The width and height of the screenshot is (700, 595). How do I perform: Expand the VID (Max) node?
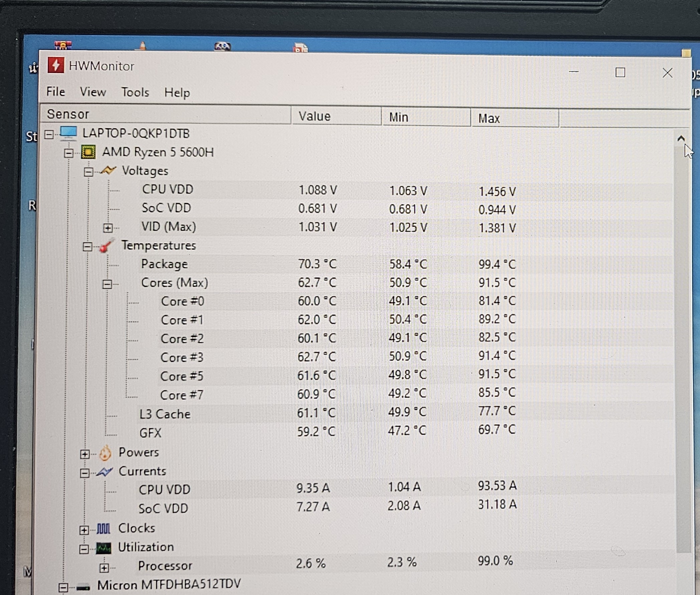click(x=108, y=228)
